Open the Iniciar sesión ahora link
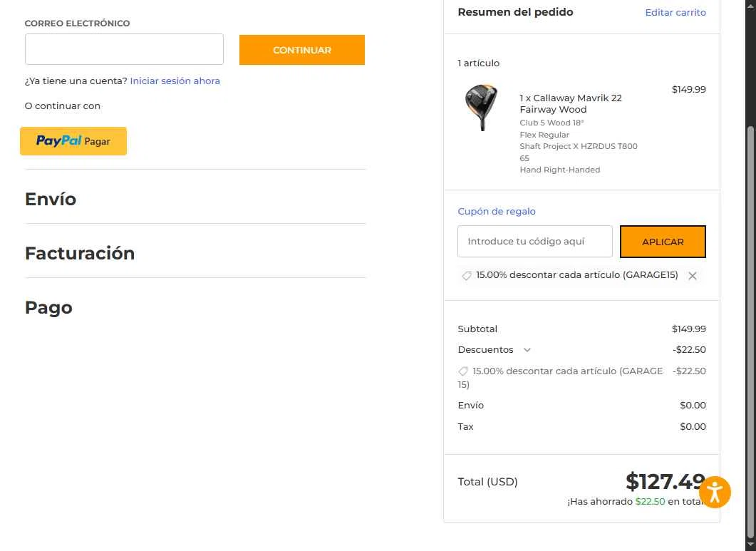The width and height of the screenshot is (756, 551). 175,81
